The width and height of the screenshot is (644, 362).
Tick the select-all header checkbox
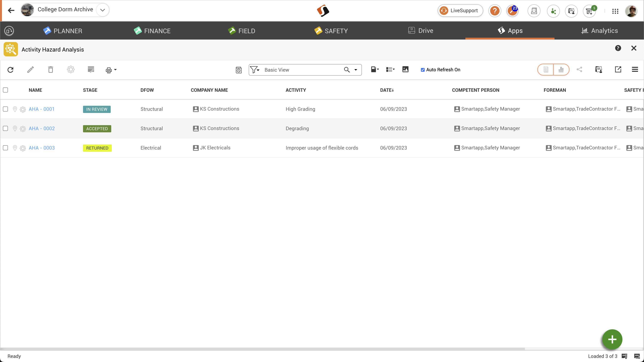(x=6, y=90)
